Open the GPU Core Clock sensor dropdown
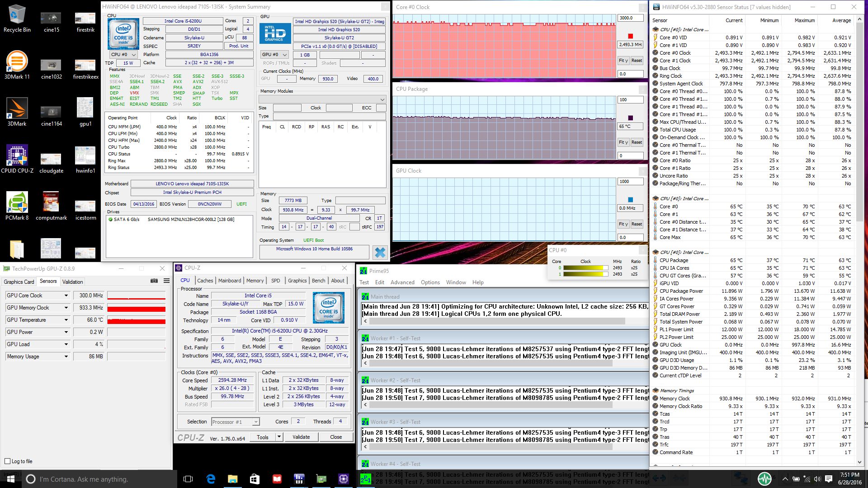The width and height of the screenshot is (868, 488). 66,296
